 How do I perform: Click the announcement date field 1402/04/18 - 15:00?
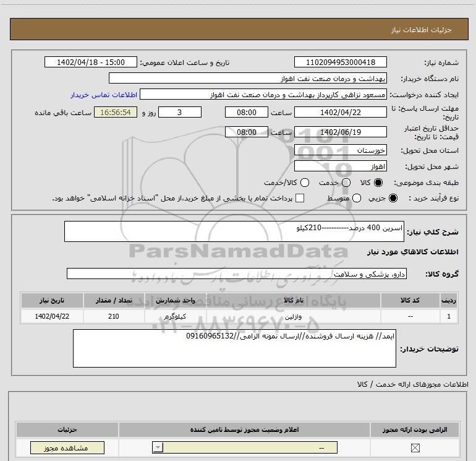pos(91,62)
